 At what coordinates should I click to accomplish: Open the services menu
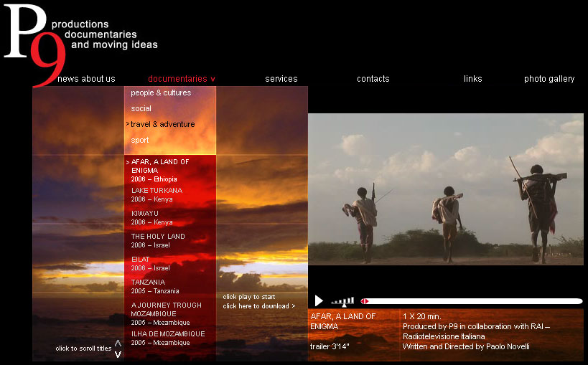281,79
